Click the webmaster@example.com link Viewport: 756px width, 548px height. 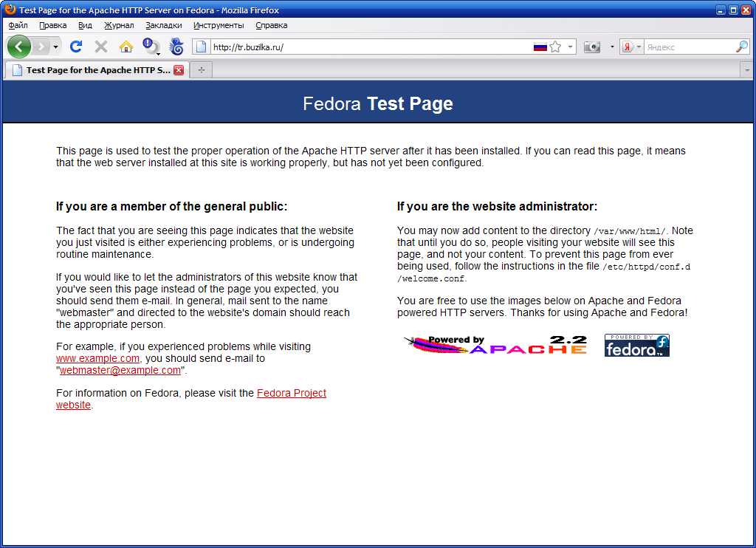tap(120, 370)
